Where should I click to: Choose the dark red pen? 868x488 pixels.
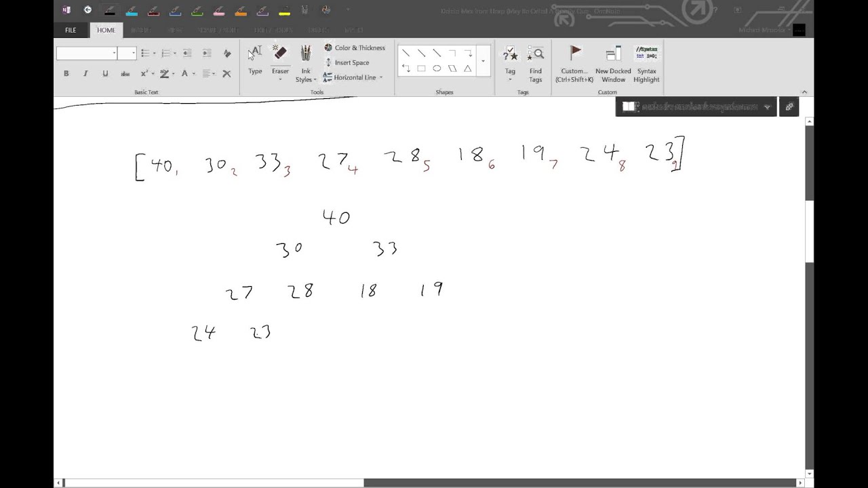(x=153, y=10)
